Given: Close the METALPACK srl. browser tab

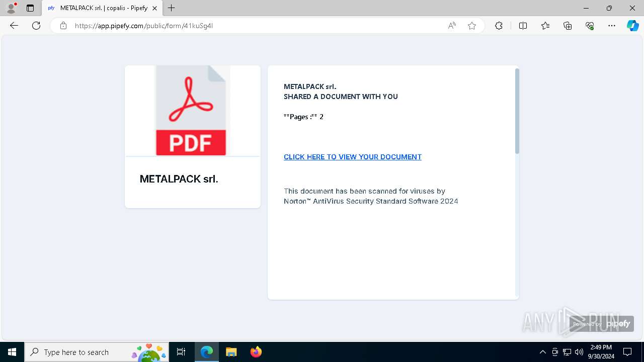Looking at the screenshot, I should 155,8.
